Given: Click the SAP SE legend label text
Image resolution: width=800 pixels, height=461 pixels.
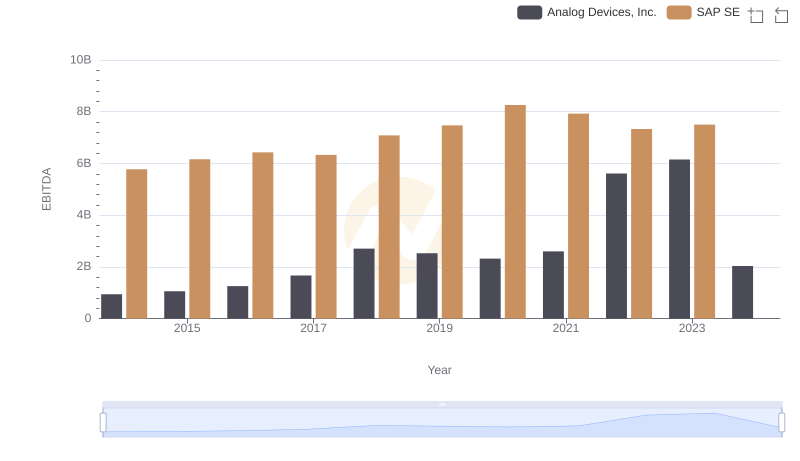Looking at the screenshot, I should (718, 12).
